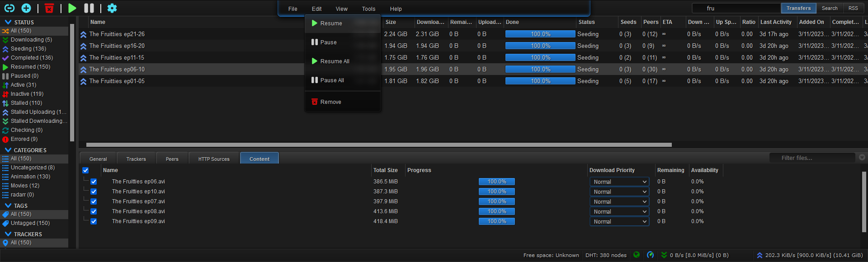Click the Stalled filter arrows icon

tap(5, 103)
